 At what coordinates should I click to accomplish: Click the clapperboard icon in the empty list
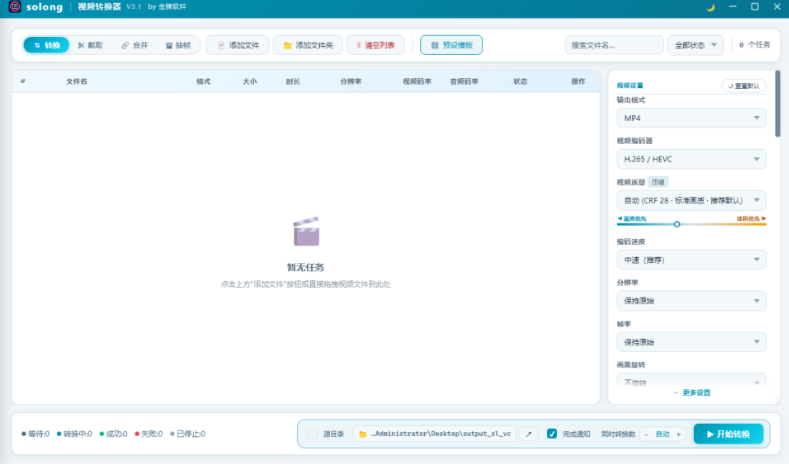point(306,231)
